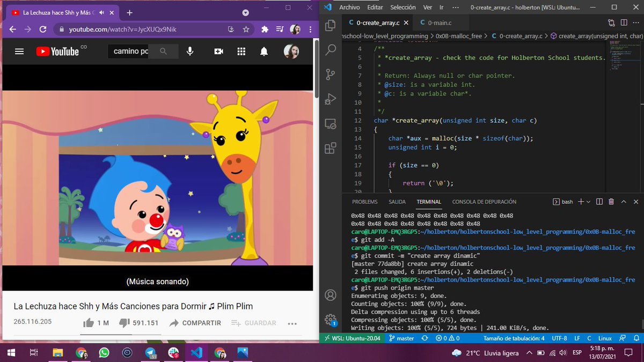Click the YouTube search magnifier button
This screenshot has width=644, height=362.
tap(163, 51)
